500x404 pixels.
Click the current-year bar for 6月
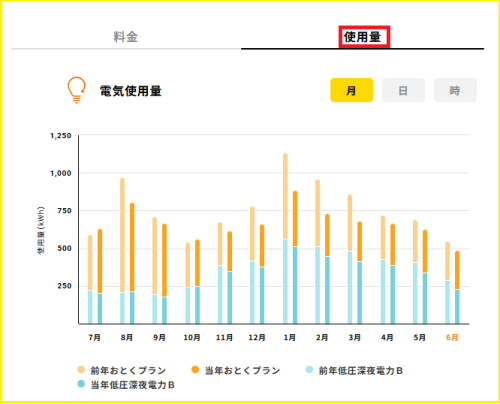[x=457, y=287]
